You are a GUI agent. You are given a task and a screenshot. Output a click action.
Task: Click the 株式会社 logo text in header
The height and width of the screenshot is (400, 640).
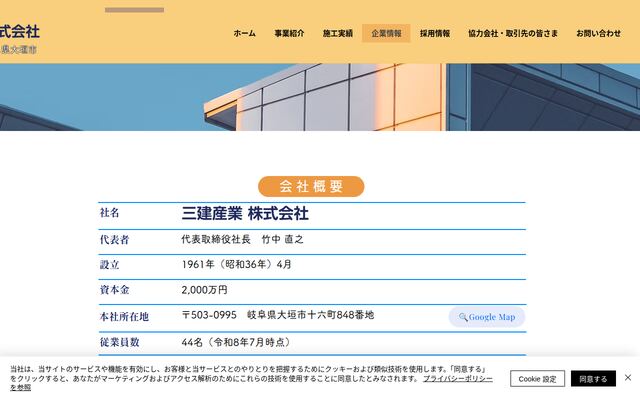point(20,31)
